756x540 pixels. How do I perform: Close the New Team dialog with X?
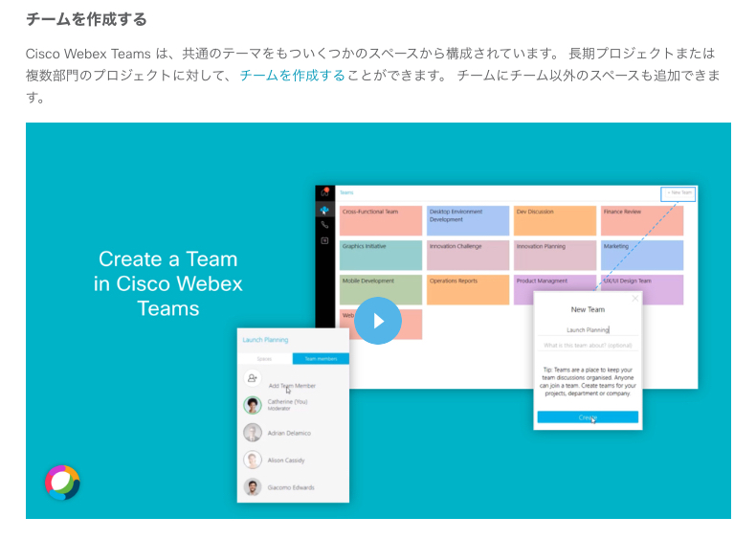point(635,298)
